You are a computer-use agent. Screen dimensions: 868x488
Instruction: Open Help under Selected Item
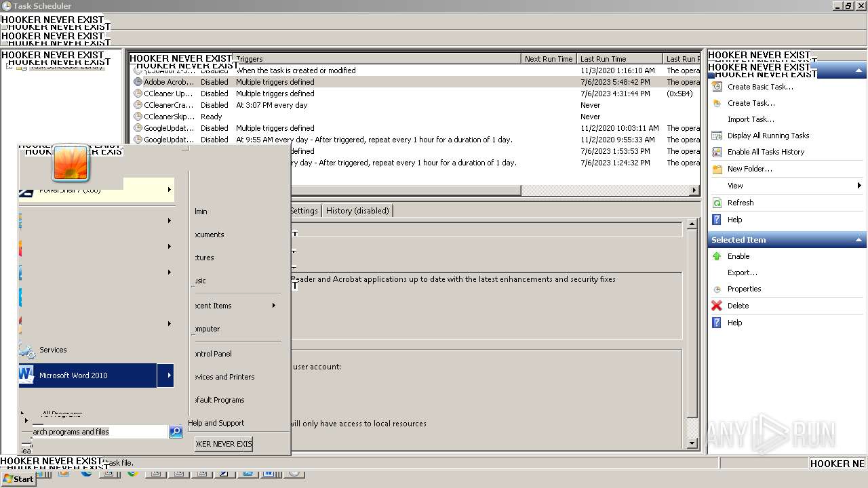click(x=735, y=323)
